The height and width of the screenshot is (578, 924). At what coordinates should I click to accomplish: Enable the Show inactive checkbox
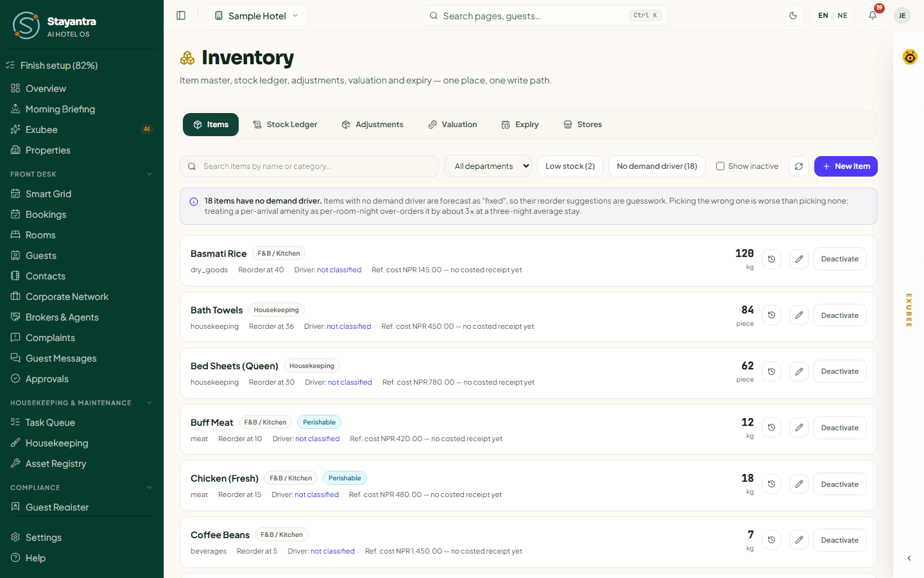pos(720,166)
